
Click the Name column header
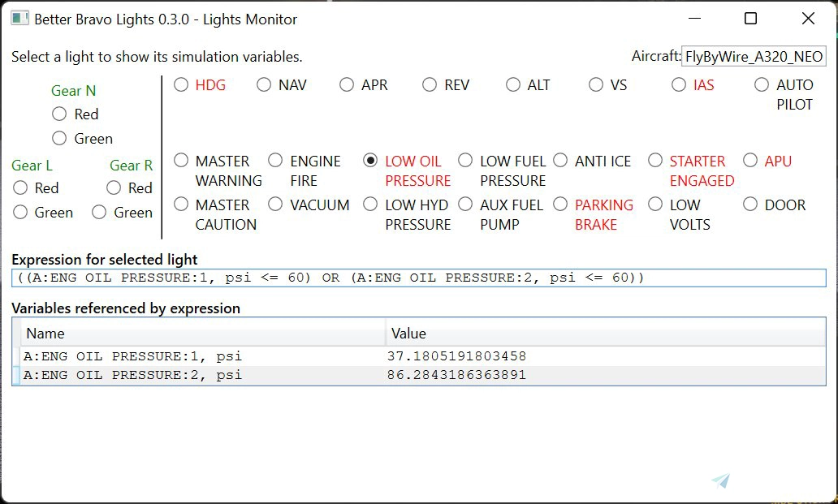pyautogui.click(x=202, y=334)
